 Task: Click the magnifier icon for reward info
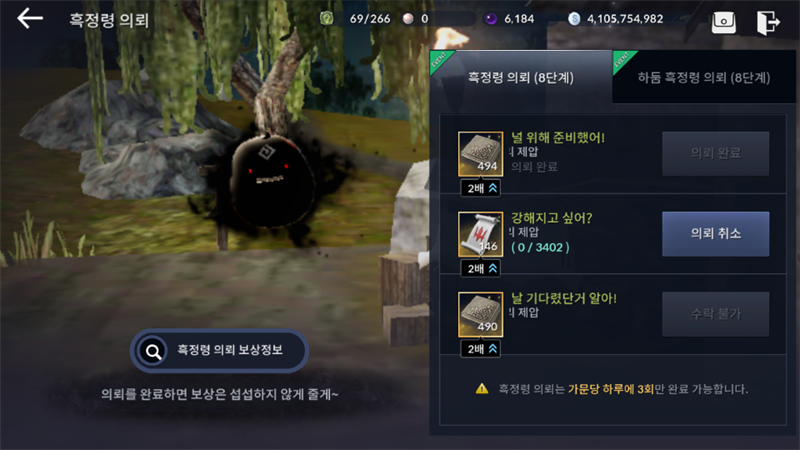click(153, 351)
